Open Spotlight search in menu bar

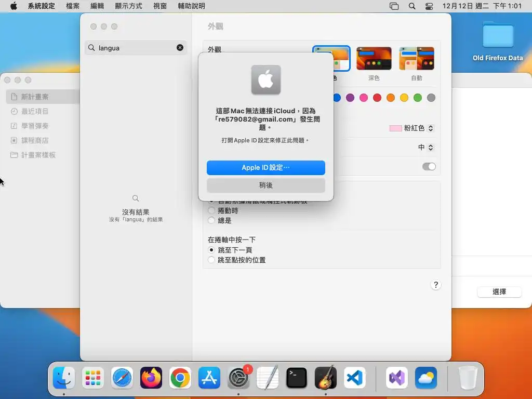click(x=412, y=6)
